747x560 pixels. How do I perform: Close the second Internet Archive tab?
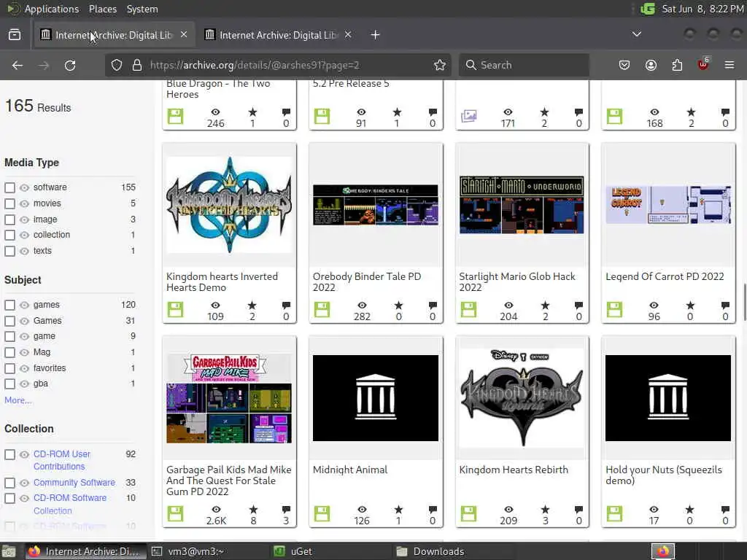pos(348,34)
